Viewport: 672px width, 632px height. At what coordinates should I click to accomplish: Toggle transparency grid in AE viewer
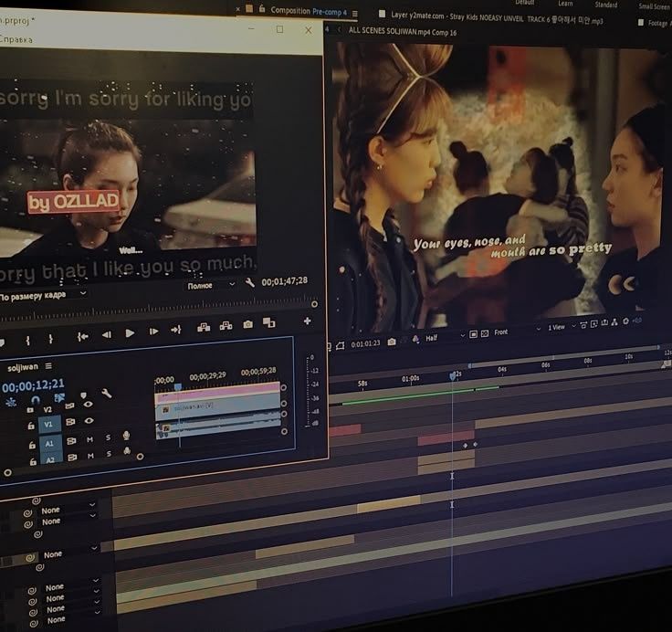point(485,333)
